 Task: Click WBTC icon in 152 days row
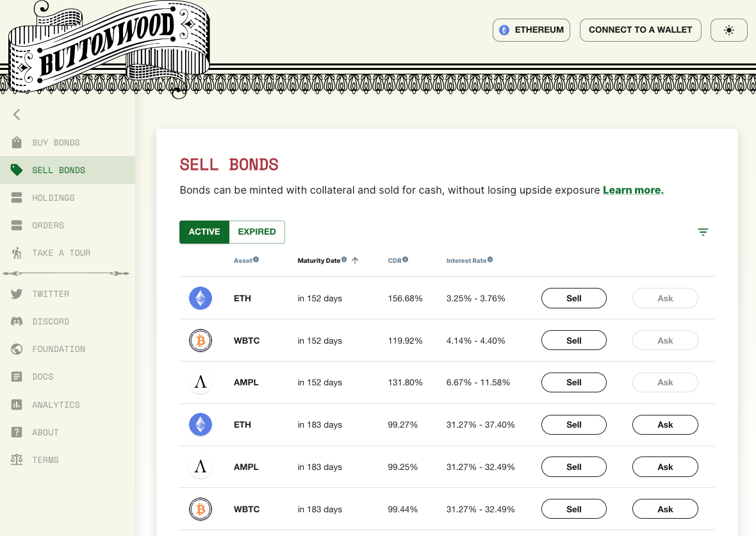(x=201, y=340)
